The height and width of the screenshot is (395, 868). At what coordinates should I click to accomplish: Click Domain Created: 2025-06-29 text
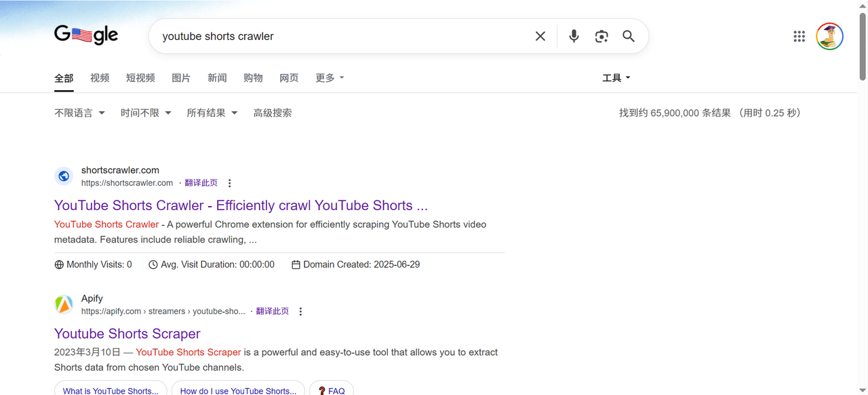point(361,265)
